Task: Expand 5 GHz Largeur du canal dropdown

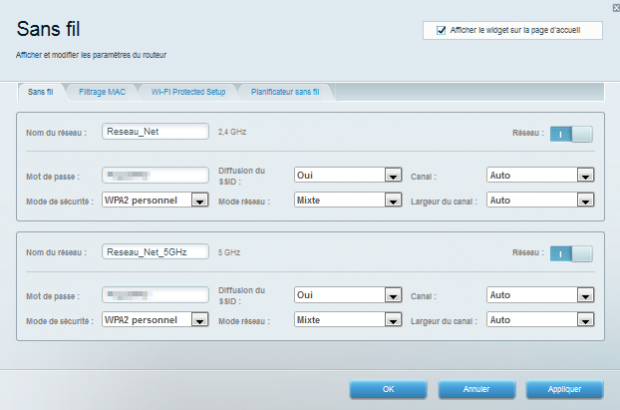Action: pyautogui.click(x=585, y=320)
